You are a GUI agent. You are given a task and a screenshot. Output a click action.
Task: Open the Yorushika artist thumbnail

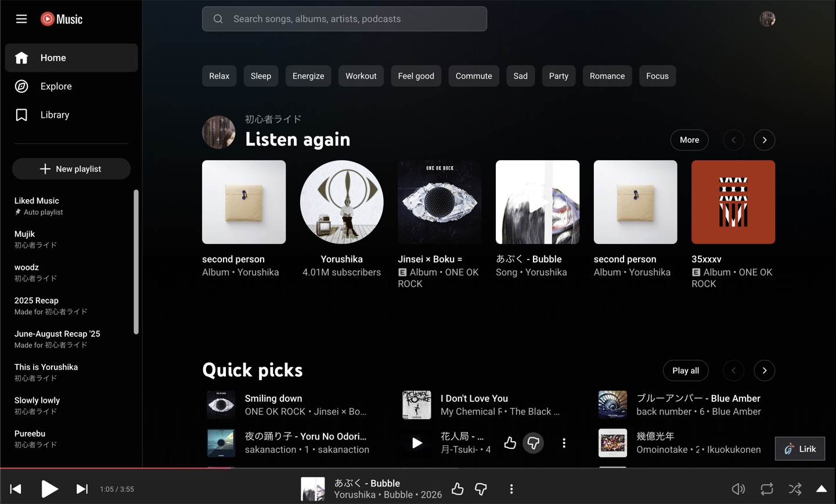click(x=342, y=202)
